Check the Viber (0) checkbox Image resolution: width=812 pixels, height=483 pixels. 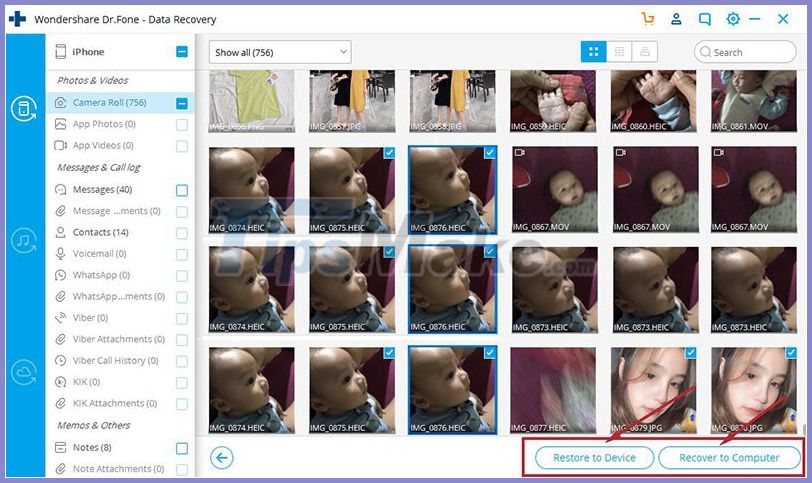[182, 319]
